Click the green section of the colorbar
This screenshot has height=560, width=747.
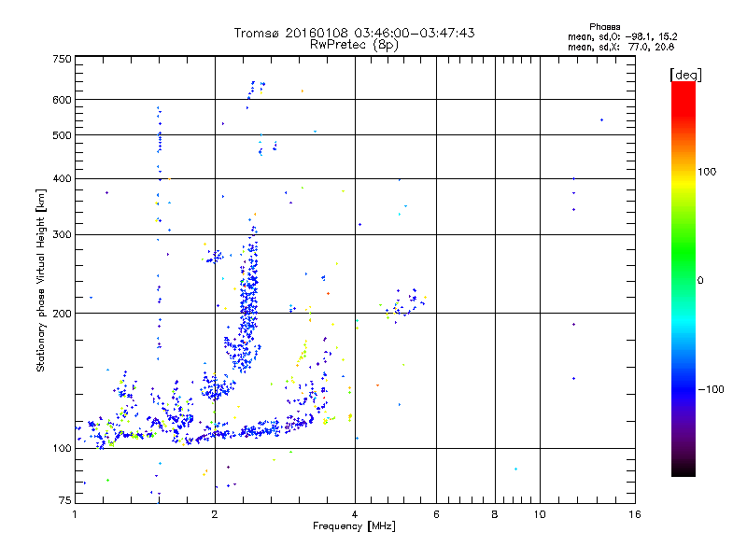pos(684,250)
